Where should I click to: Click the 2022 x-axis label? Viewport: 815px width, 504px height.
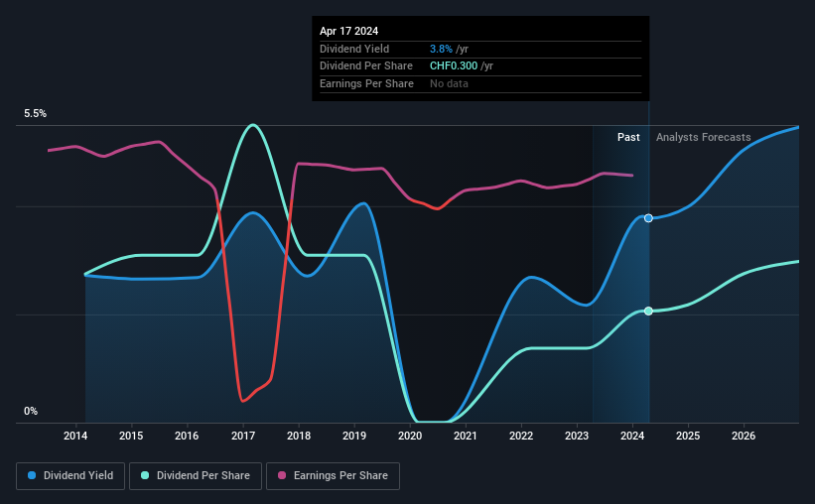(x=521, y=436)
